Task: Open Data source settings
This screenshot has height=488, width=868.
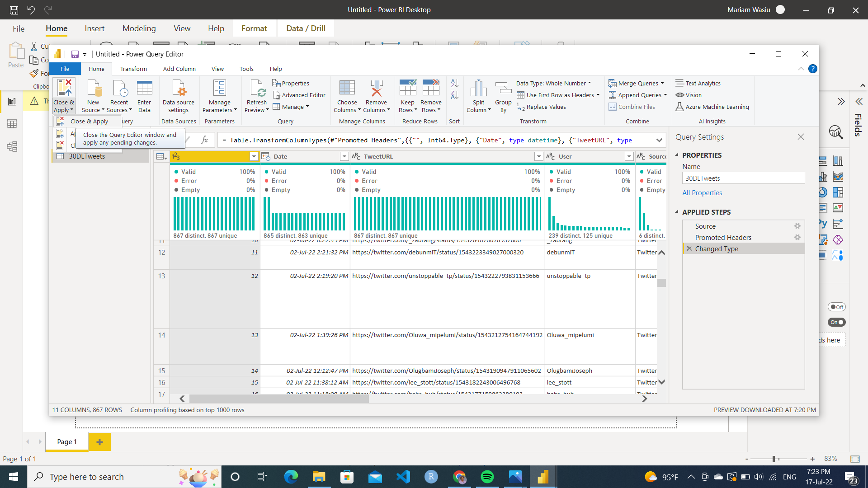Action: pyautogui.click(x=178, y=96)
